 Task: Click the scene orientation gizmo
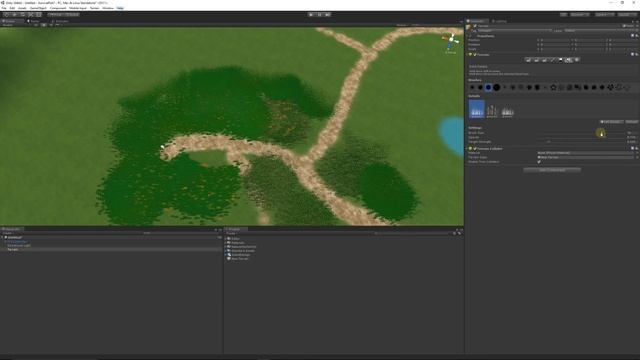pos(451,41)
